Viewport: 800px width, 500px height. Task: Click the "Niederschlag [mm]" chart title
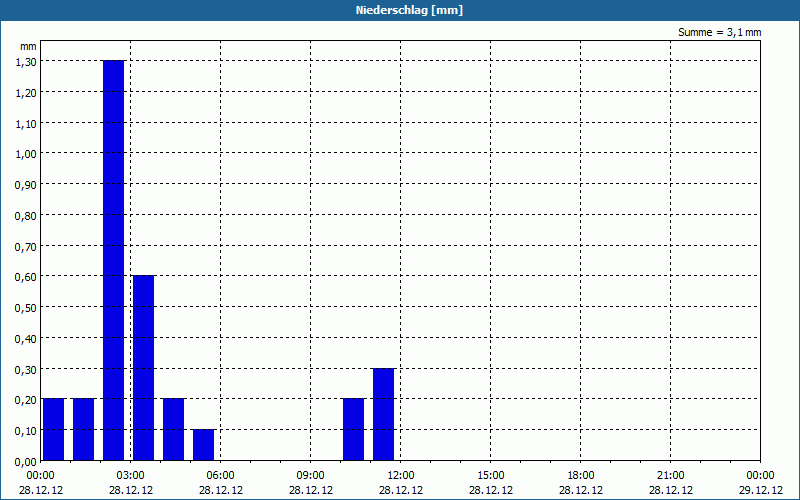(409, 10)
